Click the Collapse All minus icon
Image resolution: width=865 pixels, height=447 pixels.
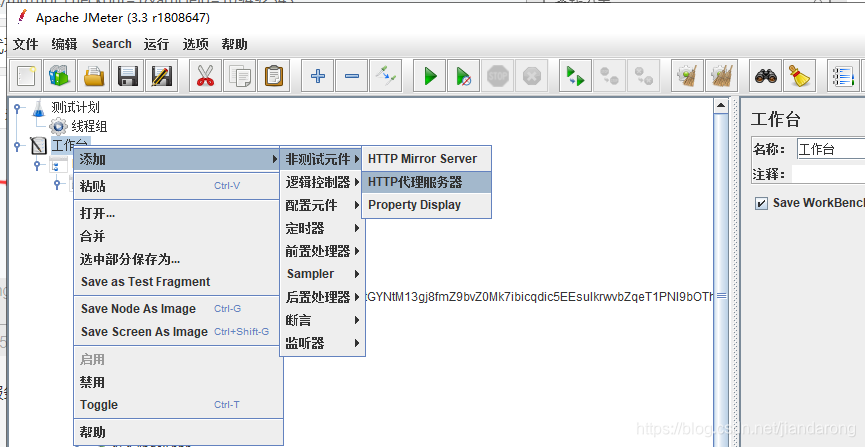click(351, 76)
